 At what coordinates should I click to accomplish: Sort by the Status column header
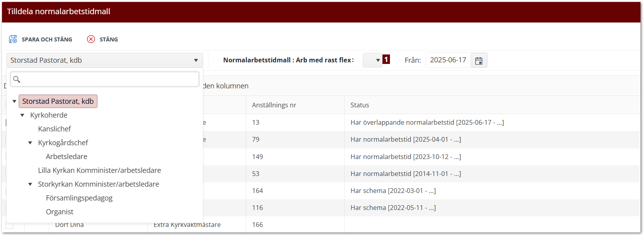360,105
